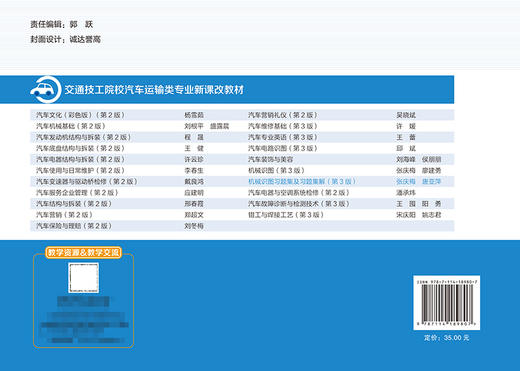The height and width of the screenshot is (371, 520).
Task: Select 汽车服务企业管理（第2版） title
Action: point(77,193)
